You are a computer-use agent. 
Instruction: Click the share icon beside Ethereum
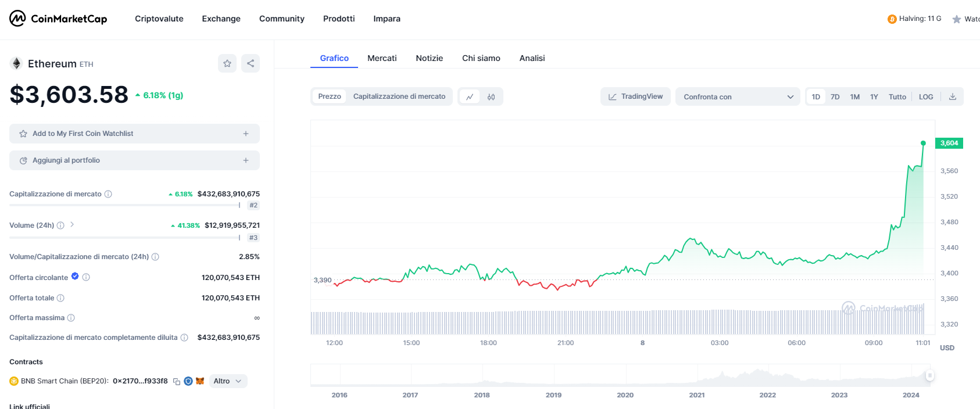pyautogui.click(x=251, y=63)
